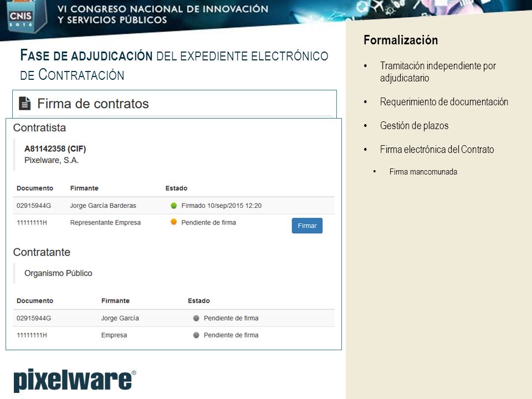Select 11111111H in the Empresa row
Screen dimensions: 532x399
click(x=32, y=335)
